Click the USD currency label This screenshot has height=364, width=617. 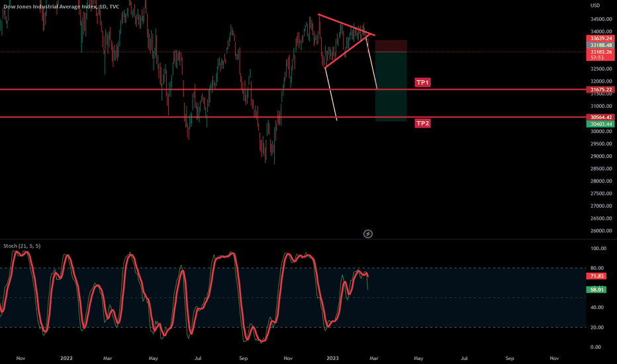(595, 5)
